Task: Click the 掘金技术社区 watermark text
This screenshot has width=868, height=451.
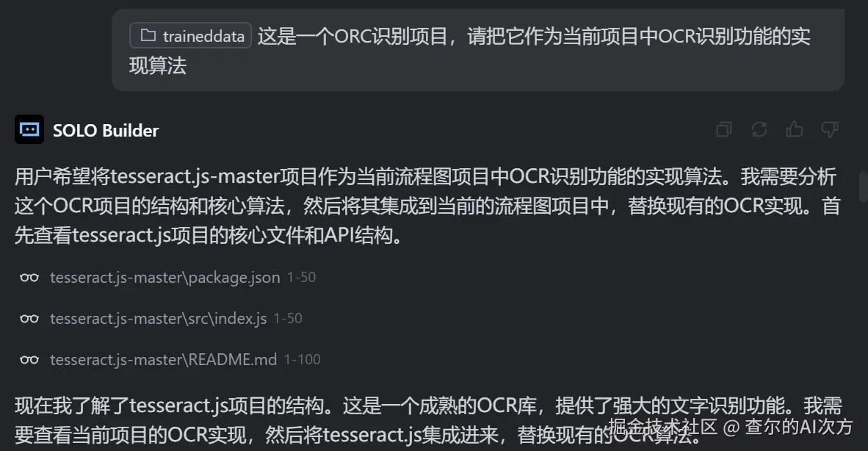Action: (x=663, y=427)
